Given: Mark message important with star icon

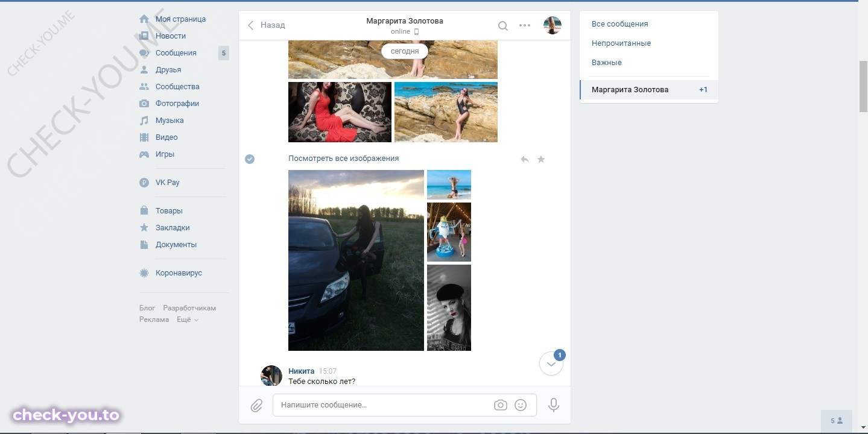Looking at the screenshot, I should coord(541,159).
